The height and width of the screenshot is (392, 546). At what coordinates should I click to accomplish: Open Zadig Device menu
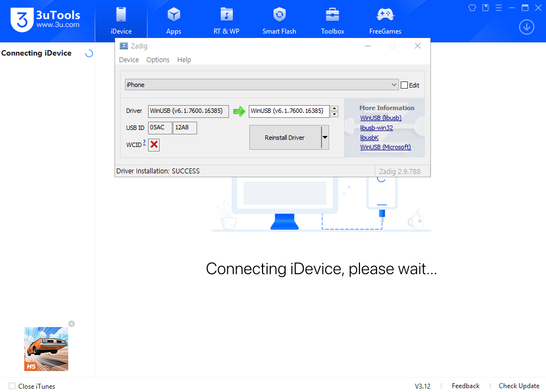tap(129, 59)
